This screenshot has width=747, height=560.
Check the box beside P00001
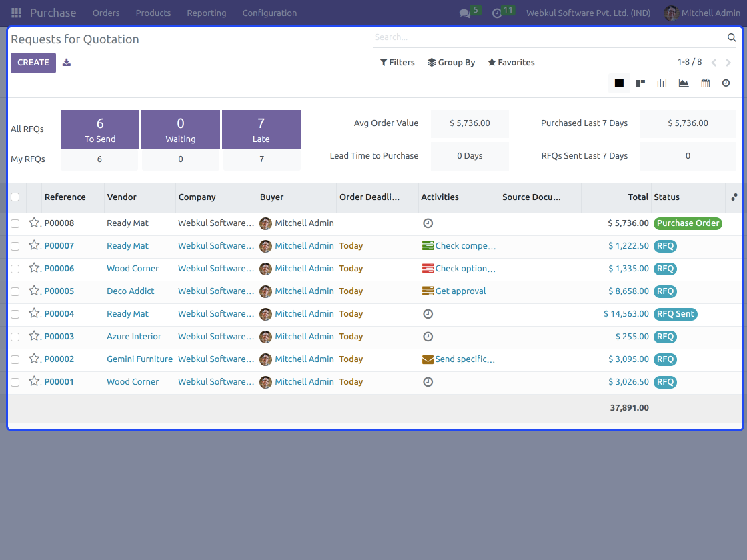[15, 382]
